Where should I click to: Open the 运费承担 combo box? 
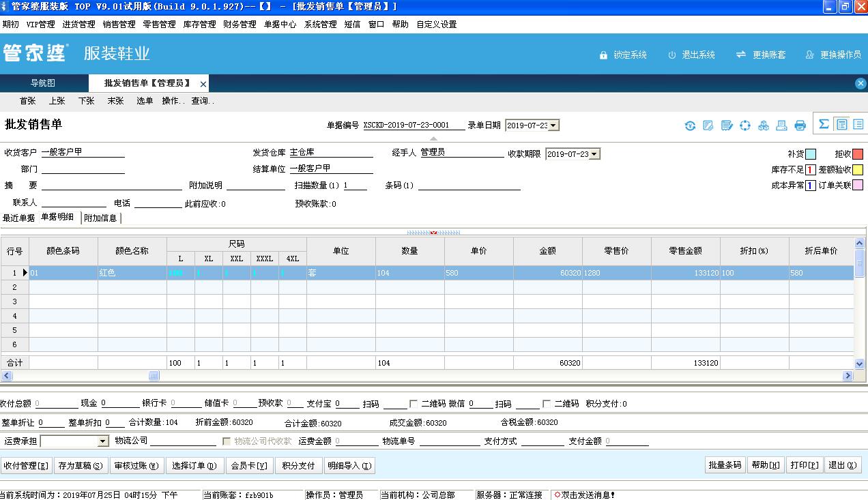coord(102,442)
